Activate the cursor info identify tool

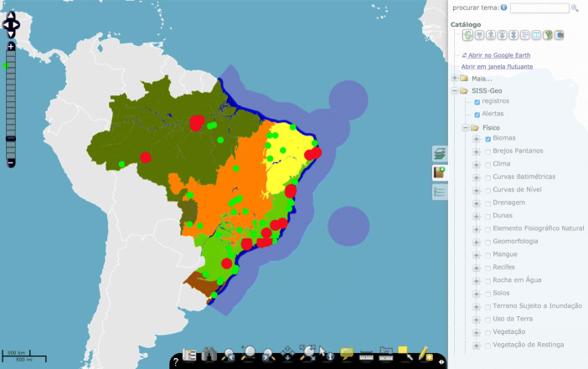[x=326, y=353]
